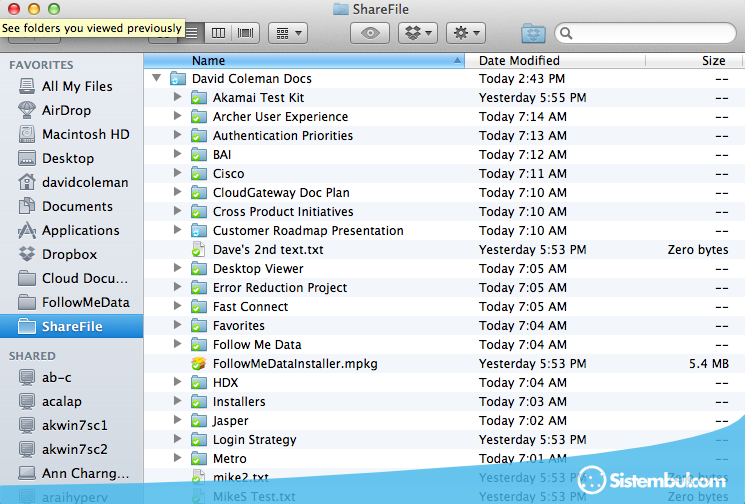Screen dimensions: 745x504
Task: Select the Metro folder row
Action: tap(443, 458)
